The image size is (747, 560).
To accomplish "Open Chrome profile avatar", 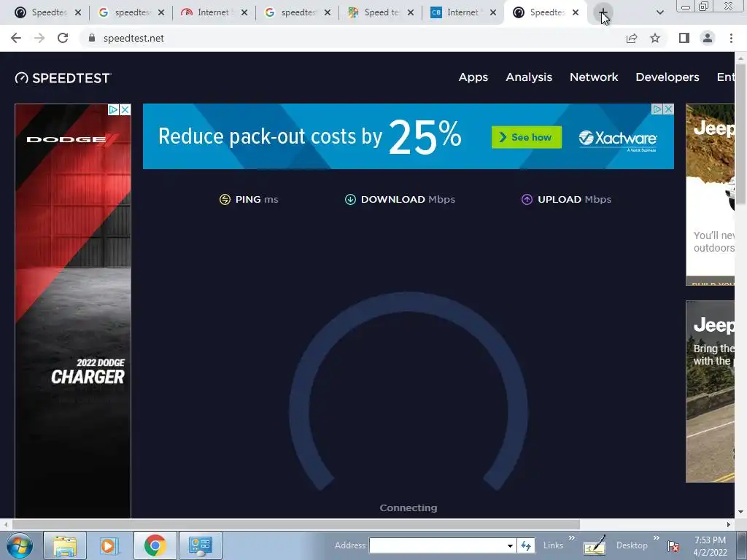I will click(x=708, y=38).
